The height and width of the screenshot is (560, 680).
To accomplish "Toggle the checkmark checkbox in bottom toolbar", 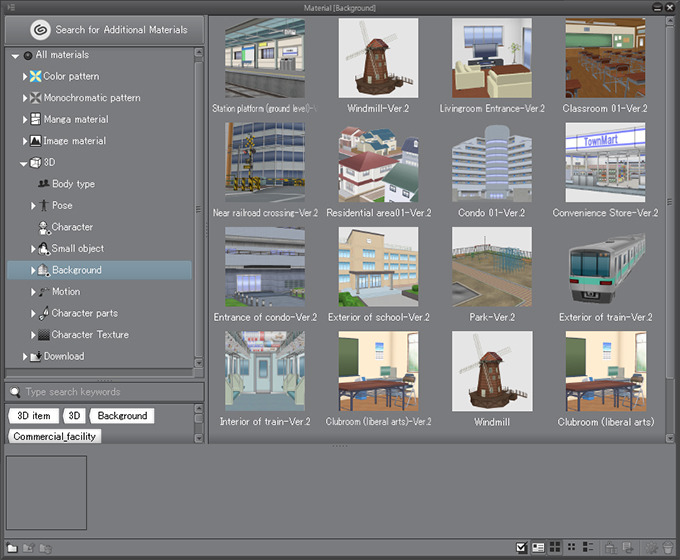I will click(521, 547).
